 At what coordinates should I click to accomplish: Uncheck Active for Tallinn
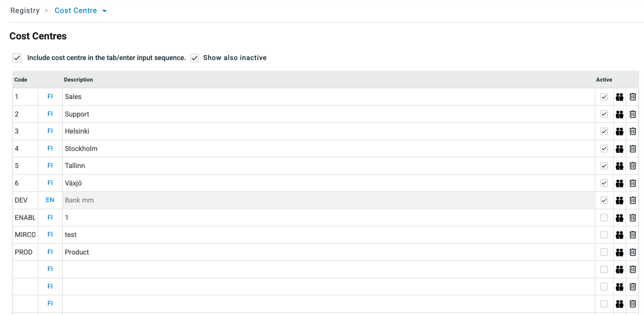[604, 166]
